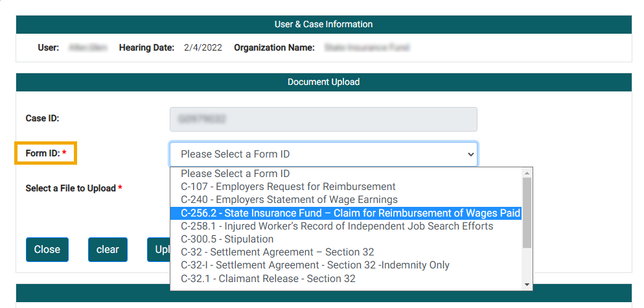Select C-107 Employers Request for Reimbursement
644x308 pixels.
288,187
